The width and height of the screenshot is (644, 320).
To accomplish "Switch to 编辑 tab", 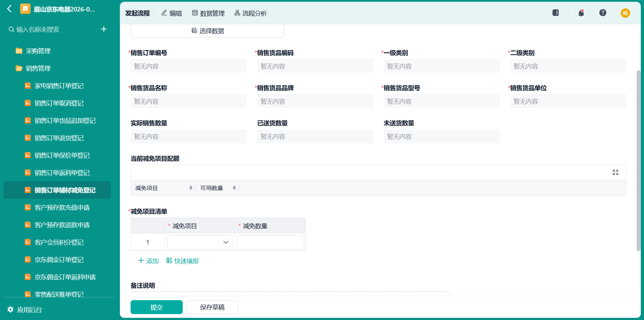I will click(x=172, y=13).
